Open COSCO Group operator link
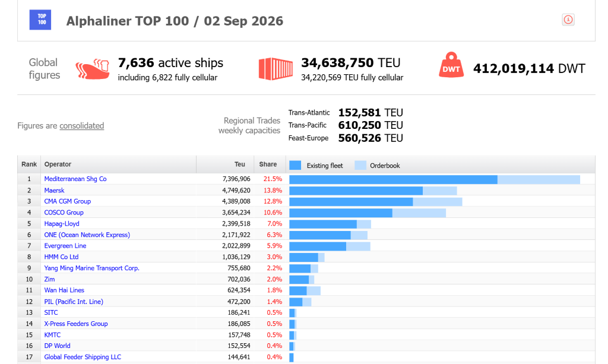 pyautogui.click(x=64, y=213)
